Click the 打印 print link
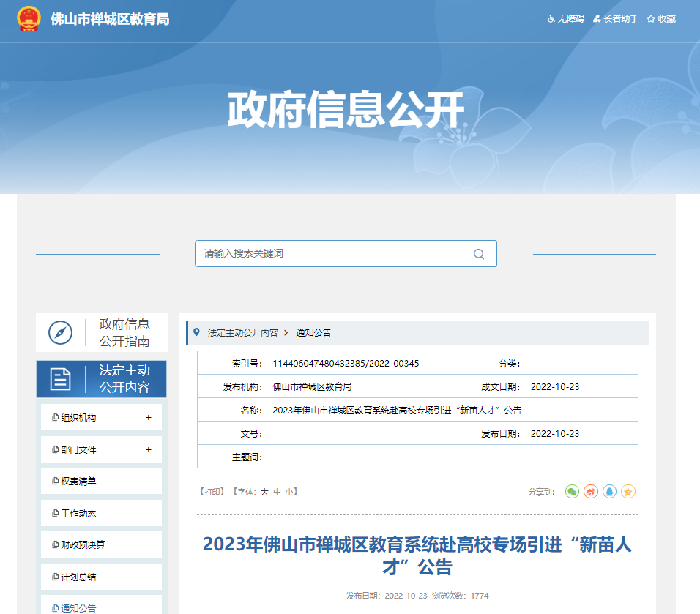700x614 pixels. (x=212, y=492)
